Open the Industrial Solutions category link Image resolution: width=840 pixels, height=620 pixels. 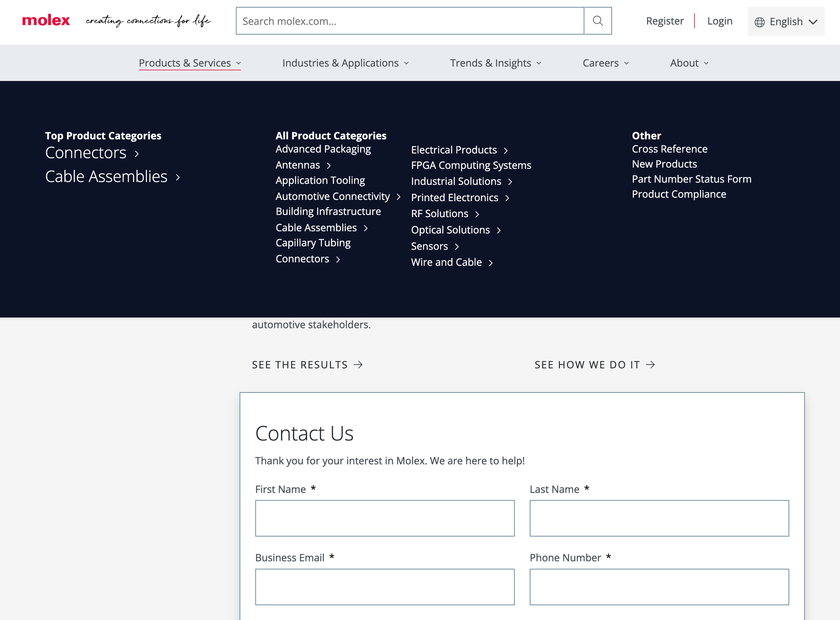point(456,181)
